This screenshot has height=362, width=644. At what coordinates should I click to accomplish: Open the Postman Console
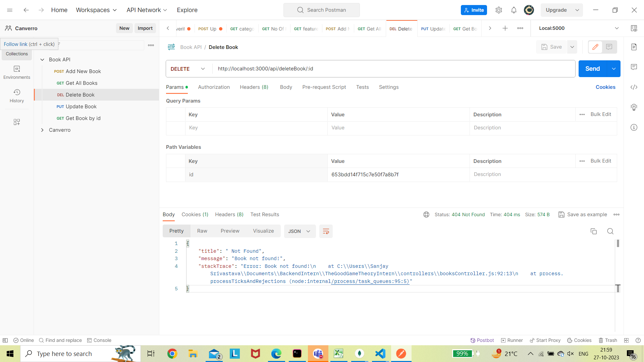99,340
